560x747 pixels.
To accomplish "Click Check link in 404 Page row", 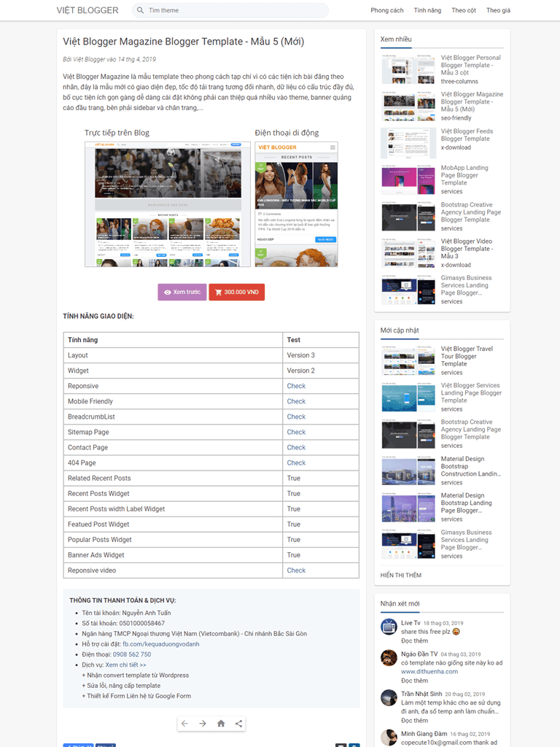I will (296, 462).
